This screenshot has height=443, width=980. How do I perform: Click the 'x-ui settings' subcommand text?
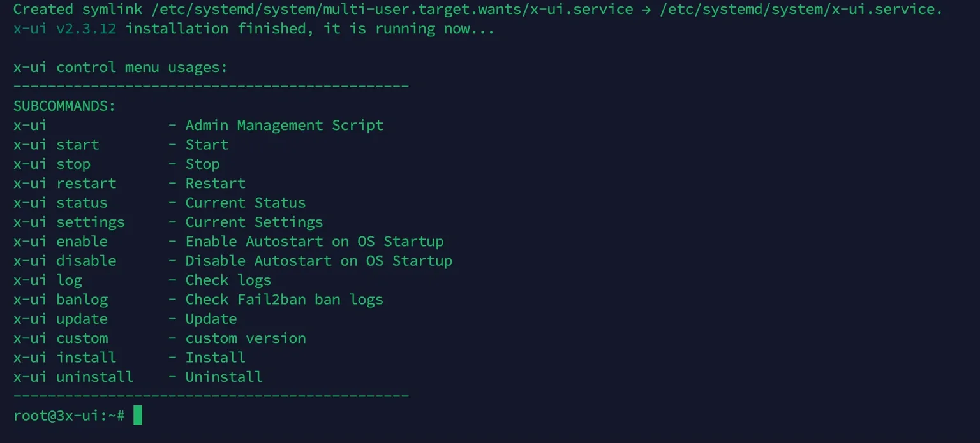(x=69, y=222)
